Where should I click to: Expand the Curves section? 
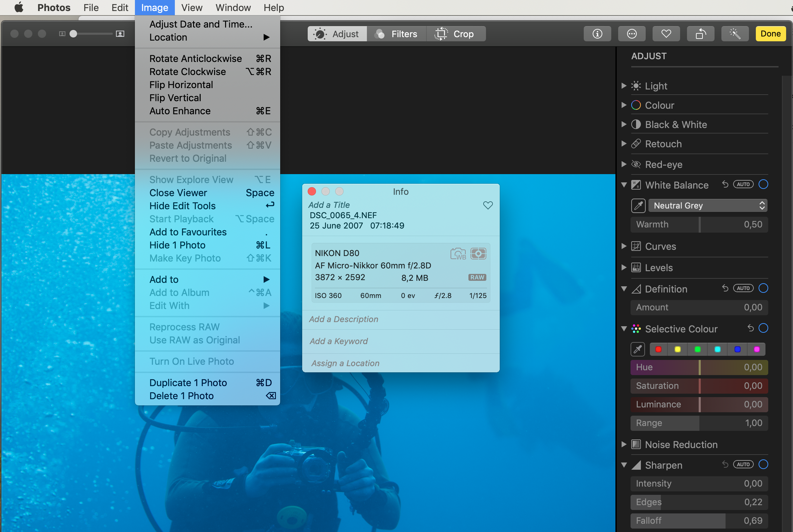pos(624,246)
